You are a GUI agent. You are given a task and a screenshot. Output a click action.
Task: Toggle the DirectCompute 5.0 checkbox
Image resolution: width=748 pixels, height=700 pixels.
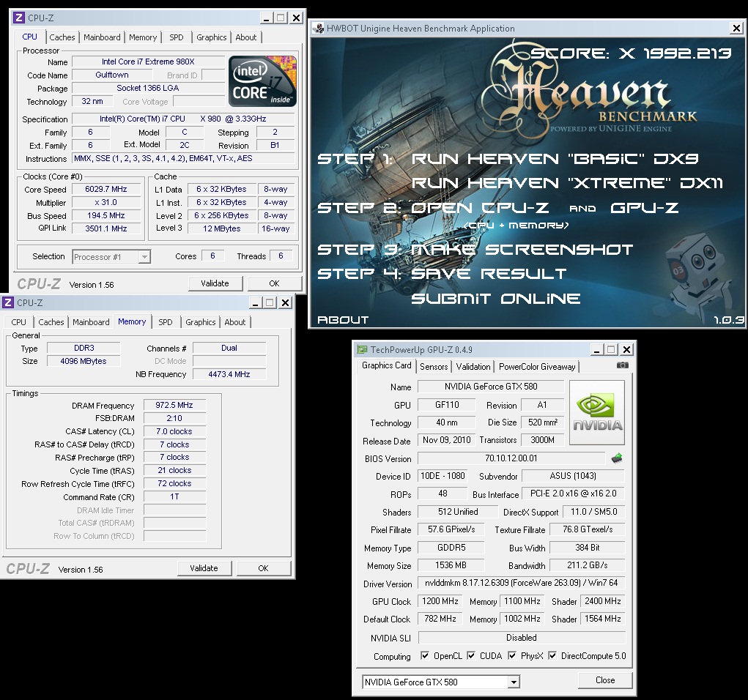(552, 656)
